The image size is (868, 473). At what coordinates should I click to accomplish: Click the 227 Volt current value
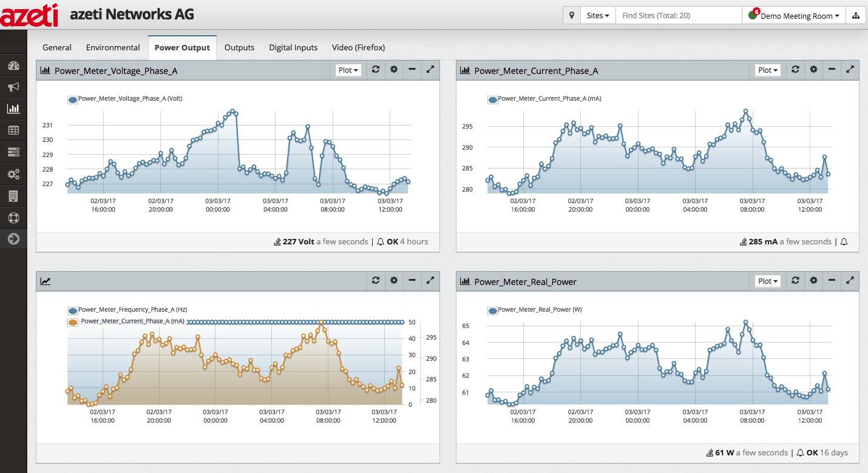click(x=299, y=241)
